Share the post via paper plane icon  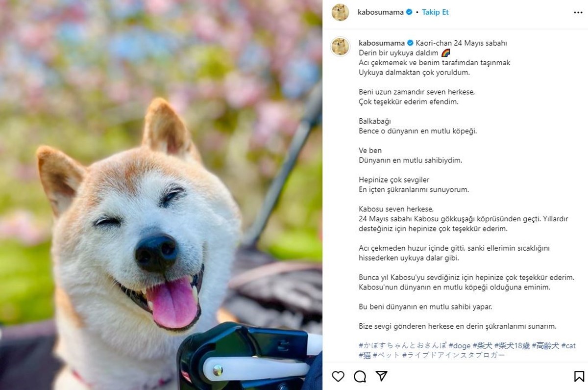(x=382, y=376)
